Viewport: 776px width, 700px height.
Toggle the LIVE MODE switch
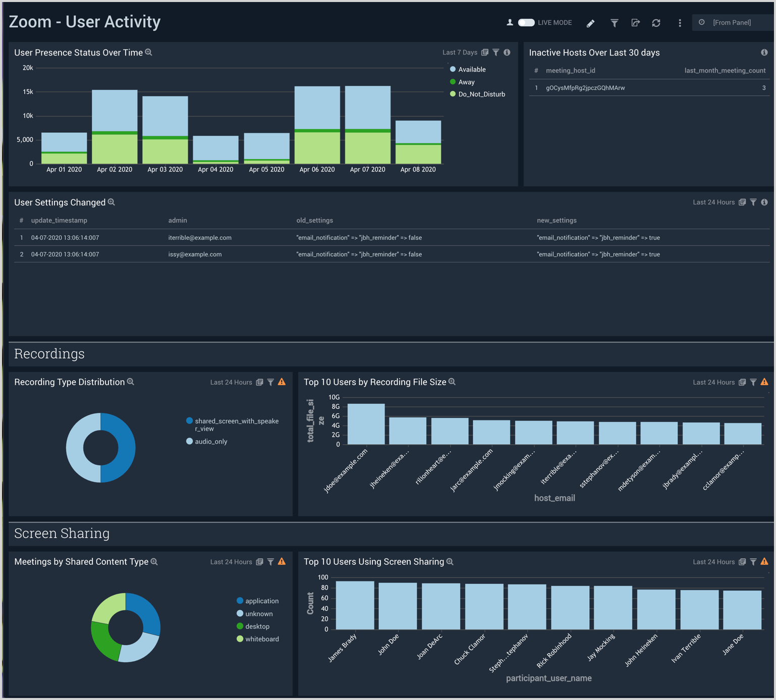pos(525,22)
